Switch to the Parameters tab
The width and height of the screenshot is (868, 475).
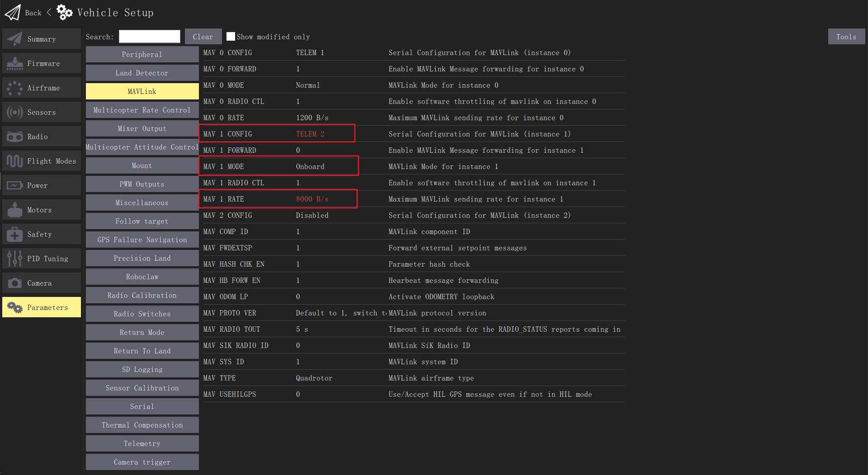point(42,307)
